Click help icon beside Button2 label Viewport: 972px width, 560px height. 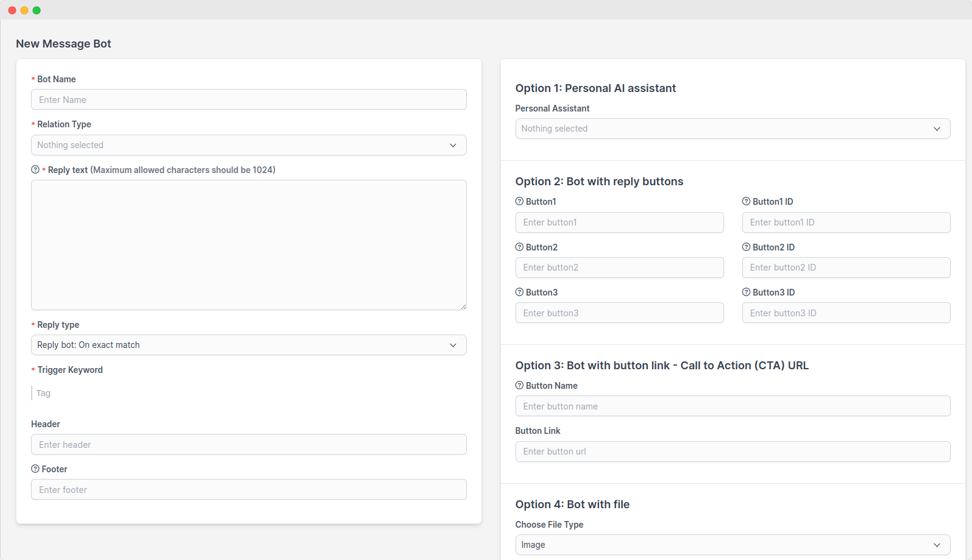coord(519,247)
